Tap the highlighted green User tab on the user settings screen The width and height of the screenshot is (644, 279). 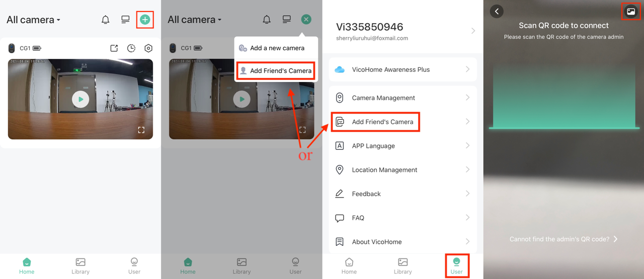click(456, 266)
